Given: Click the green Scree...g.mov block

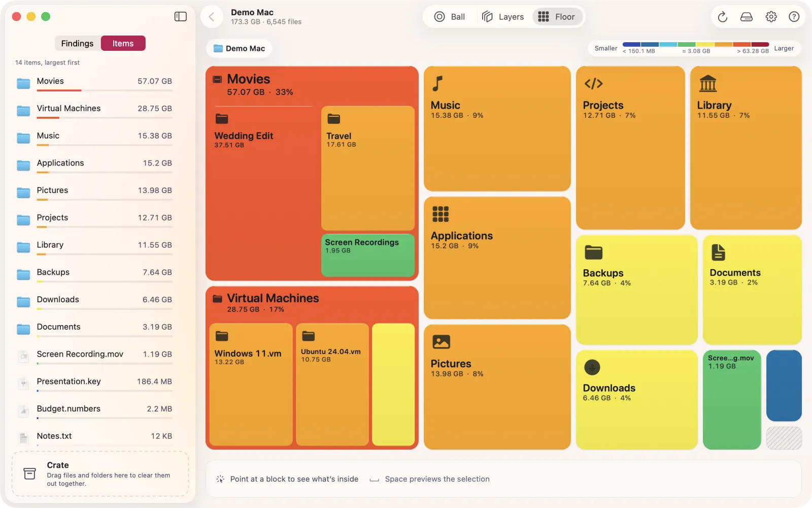Looking at the screenshot, I should (x=732, y=400).
